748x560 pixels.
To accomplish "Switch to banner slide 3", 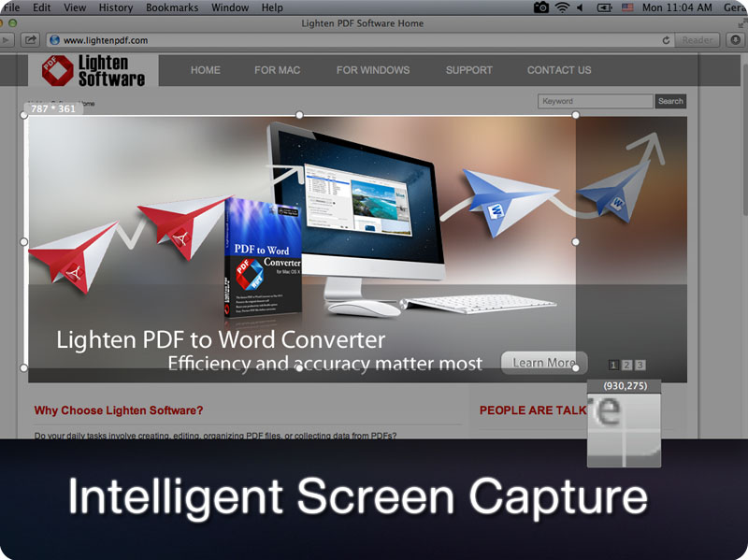I will click(x=640, y=365).
